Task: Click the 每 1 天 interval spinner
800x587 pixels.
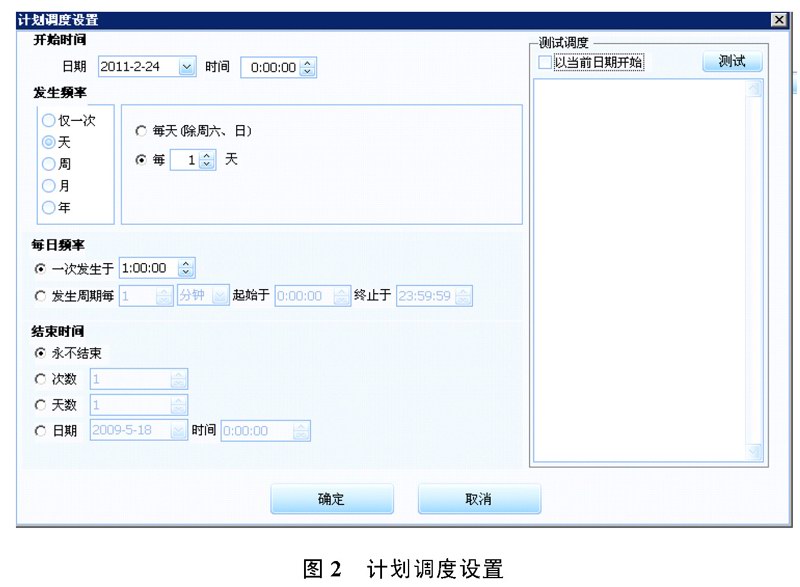Action: (207, 160)
